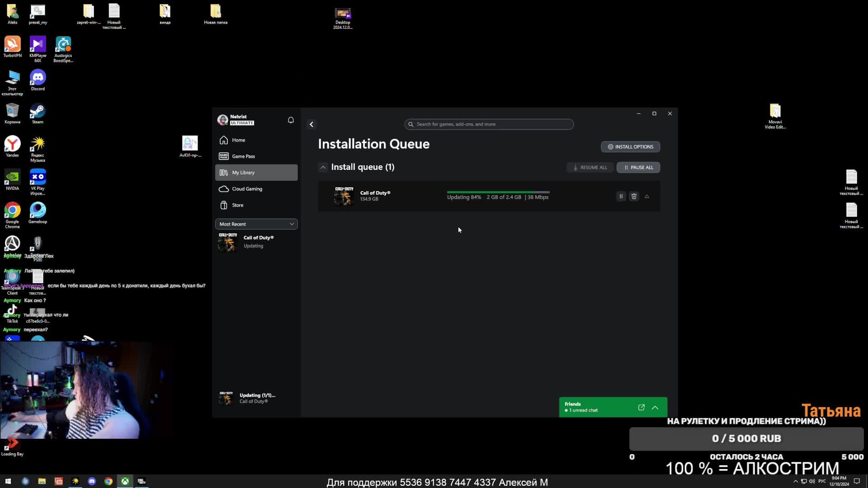This screenshot has width=868, height=488.
Task: Open INSTALL OPTIONS settings
Action: click(x=630, y=147)
